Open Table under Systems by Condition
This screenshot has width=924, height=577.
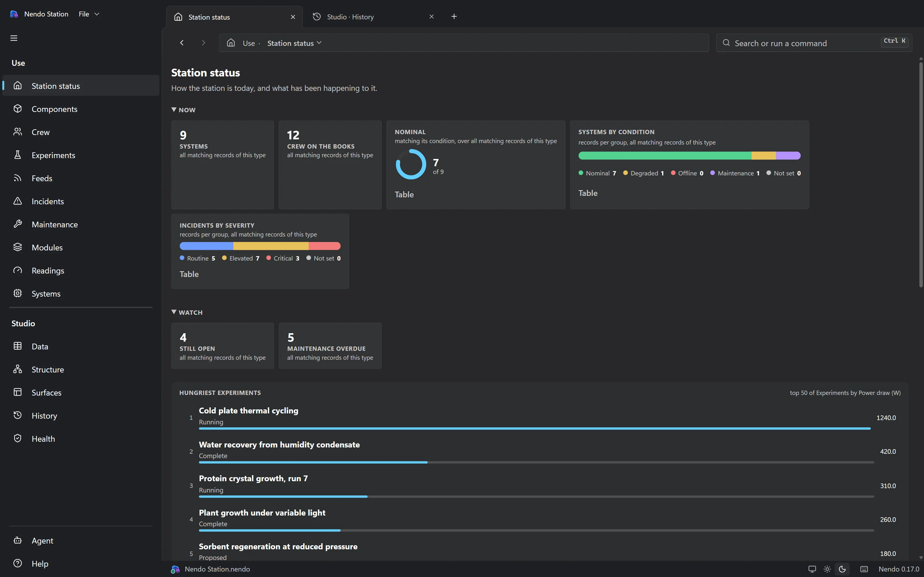588,193
